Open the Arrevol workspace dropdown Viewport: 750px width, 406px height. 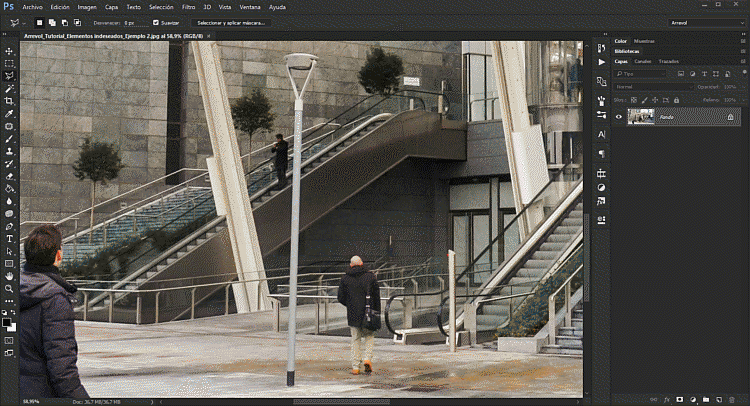[x=706, y=22]
